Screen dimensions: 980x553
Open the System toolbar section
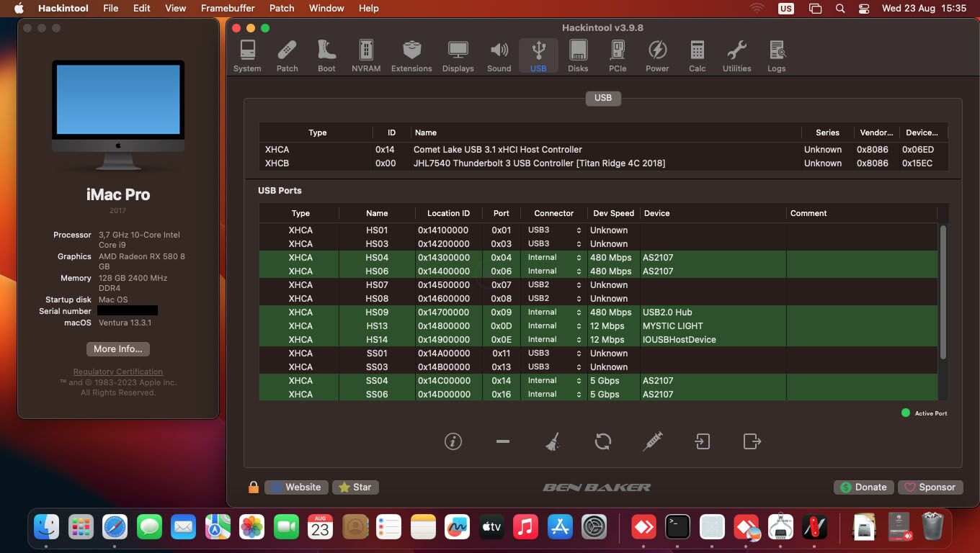[247, 56]
